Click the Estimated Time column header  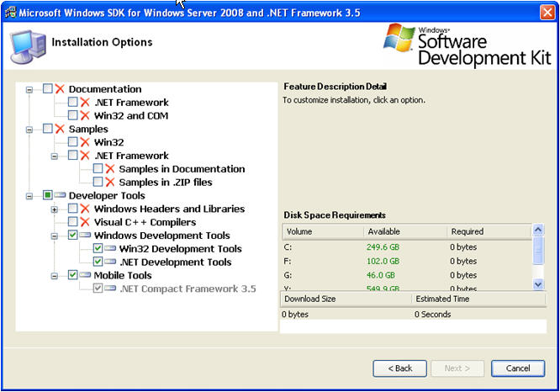478,299
